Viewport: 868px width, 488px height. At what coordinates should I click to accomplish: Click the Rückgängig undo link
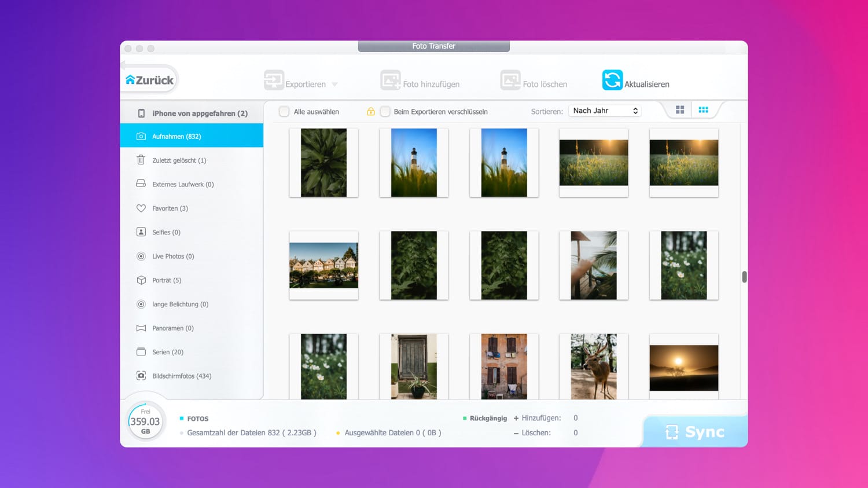pyautogui.click(x=488, y=419)
